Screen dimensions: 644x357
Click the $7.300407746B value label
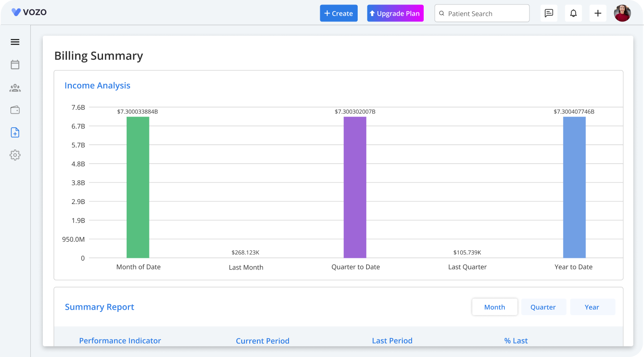574,112
